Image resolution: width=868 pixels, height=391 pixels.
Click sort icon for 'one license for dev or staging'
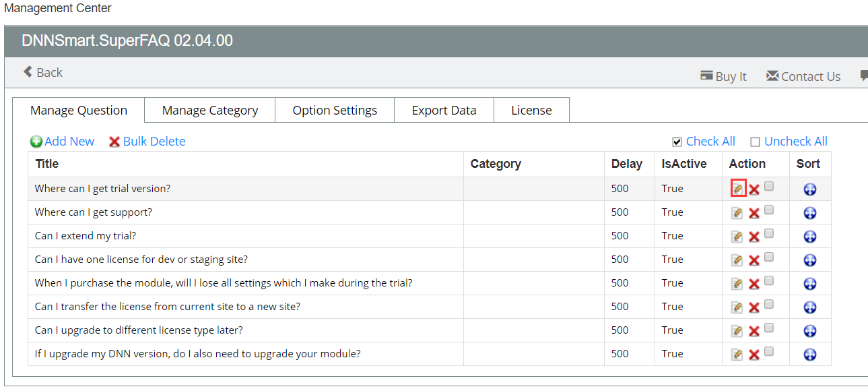[810, 260]
